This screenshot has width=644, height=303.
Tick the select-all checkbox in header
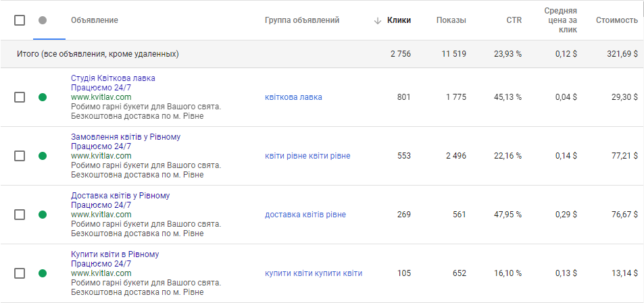coord(20,20)
